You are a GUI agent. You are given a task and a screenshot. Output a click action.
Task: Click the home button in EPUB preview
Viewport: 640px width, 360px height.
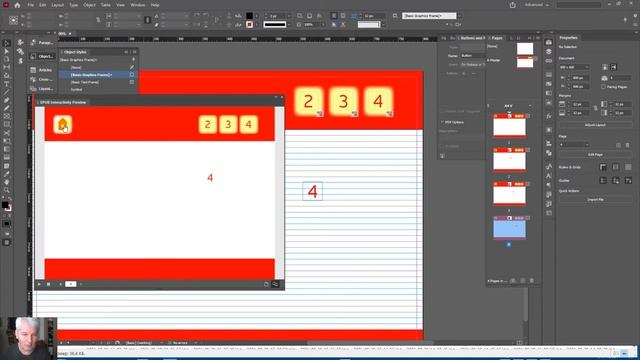coord(62,124)
